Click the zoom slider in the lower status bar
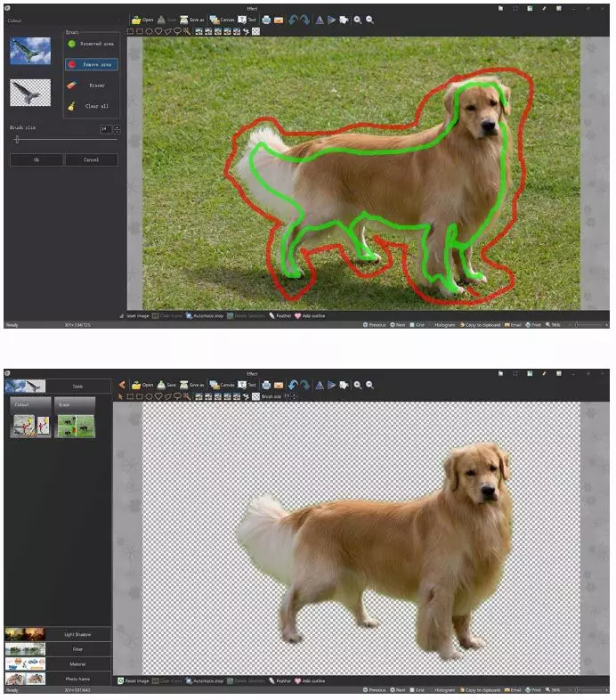Viewport: 616px width, 700px height. coord(588,690)
